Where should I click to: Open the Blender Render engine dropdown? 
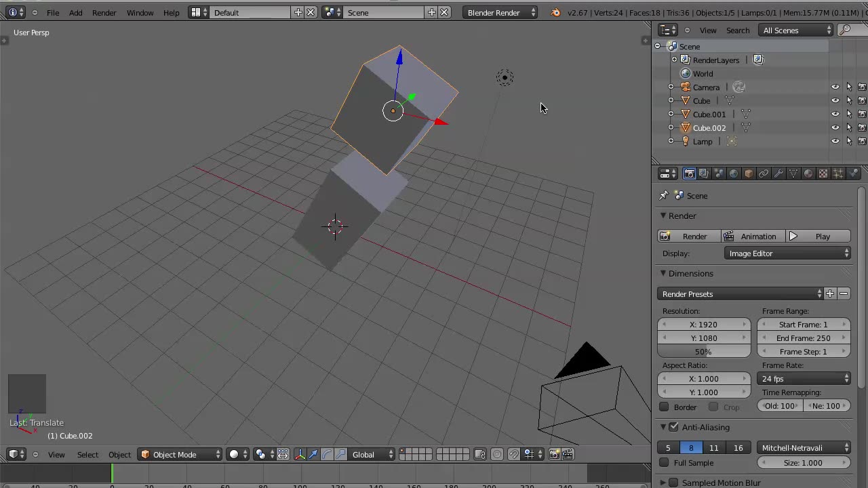click(x=501, y=12)
